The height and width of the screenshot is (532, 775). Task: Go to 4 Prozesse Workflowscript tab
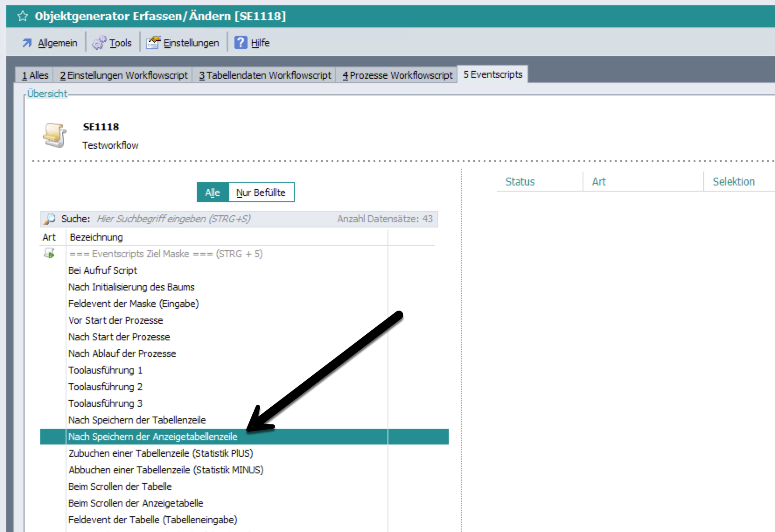pyautogui.click(x=397, y=75)
